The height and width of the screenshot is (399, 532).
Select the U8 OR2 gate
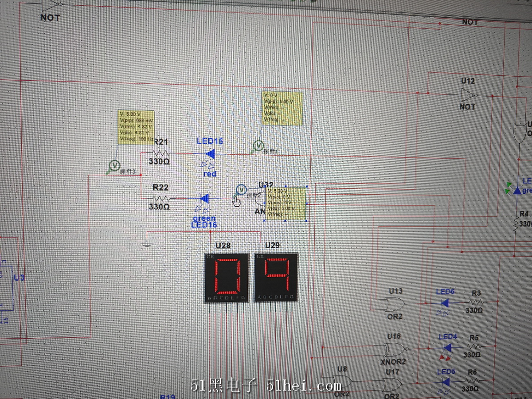(x=343, y=382)
